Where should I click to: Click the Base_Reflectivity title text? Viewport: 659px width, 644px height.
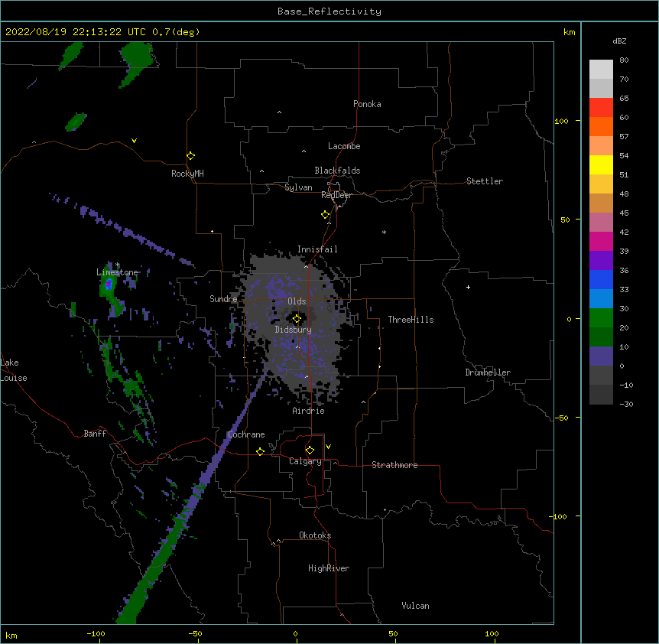pos(329,11)
